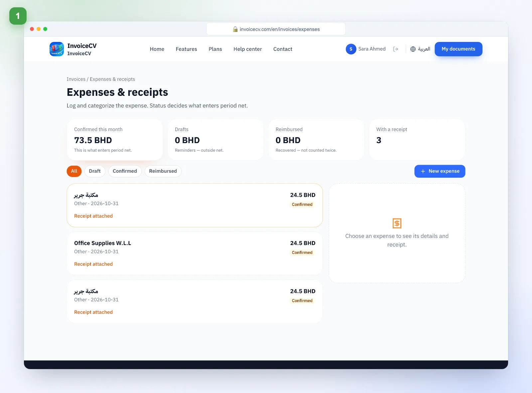This screenshot has height=393, width=532.
Task: Filter expenses by Reimbursed
Action: (163, 171)
